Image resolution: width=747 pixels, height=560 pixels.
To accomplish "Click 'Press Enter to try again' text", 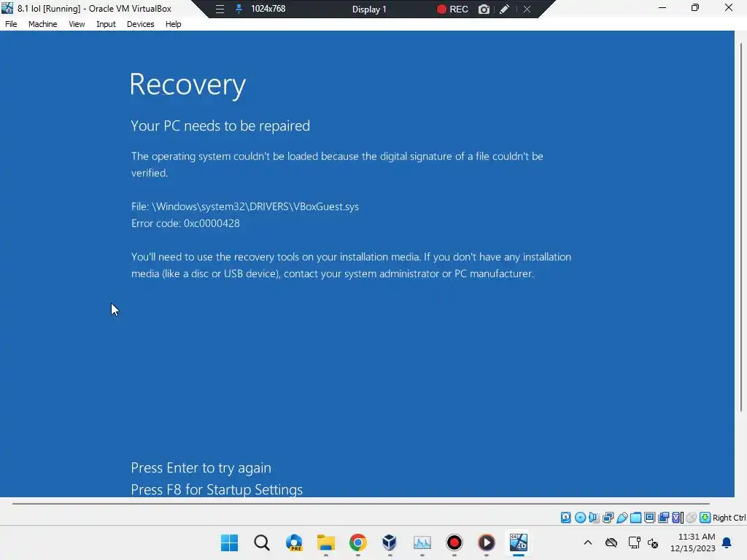I will (x=201, y=467).
